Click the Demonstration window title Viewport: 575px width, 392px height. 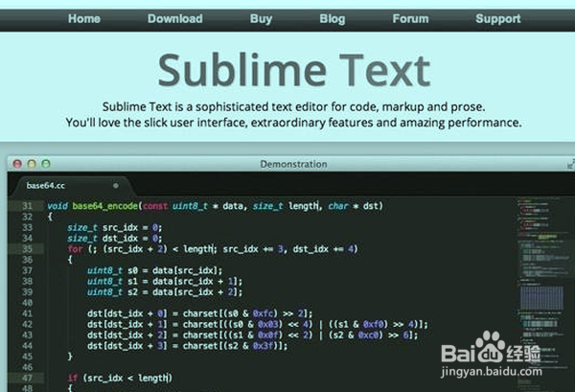[293, 164]
